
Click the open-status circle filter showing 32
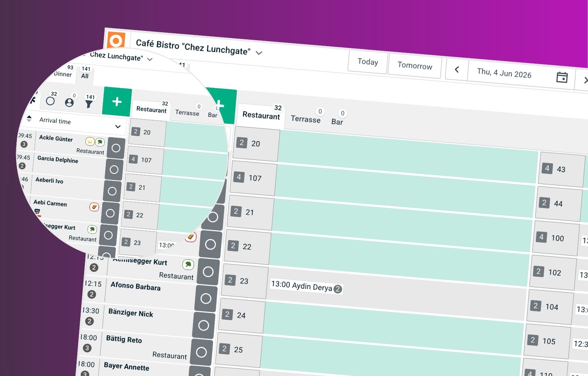click(51, 101)
